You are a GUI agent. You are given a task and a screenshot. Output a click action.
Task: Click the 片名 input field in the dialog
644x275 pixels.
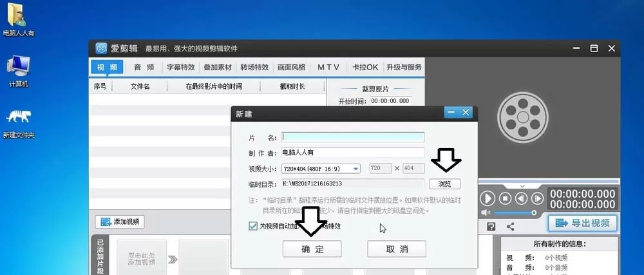353,137
